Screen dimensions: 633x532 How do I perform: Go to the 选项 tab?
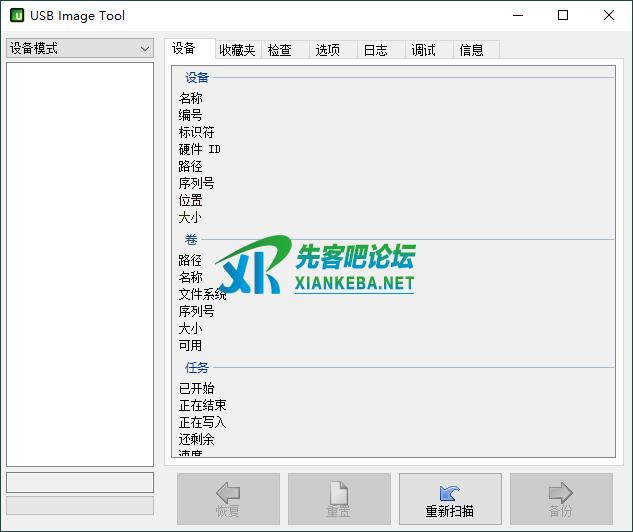pyautogui.click(x=327, y=50)
